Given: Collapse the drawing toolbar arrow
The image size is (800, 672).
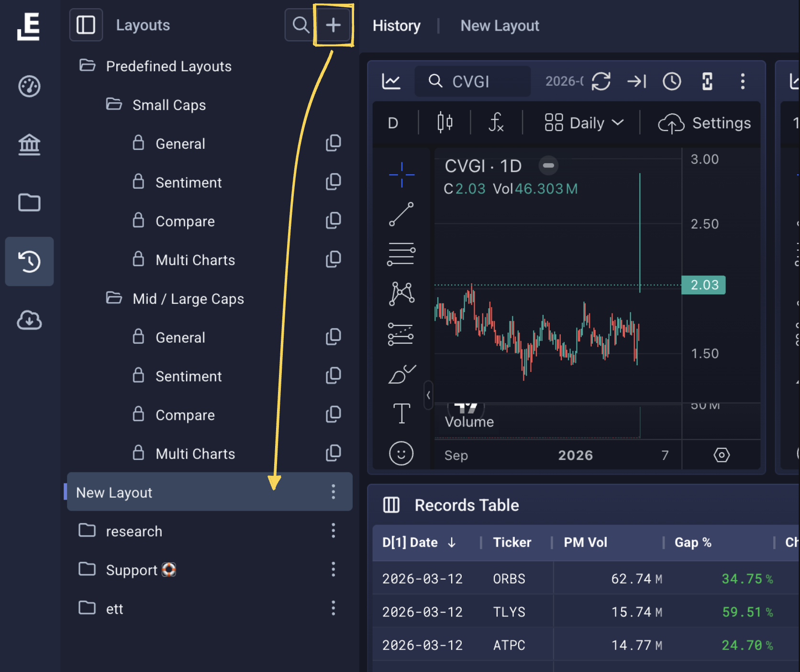Looking at the screenshot, I should coord(428,395).
